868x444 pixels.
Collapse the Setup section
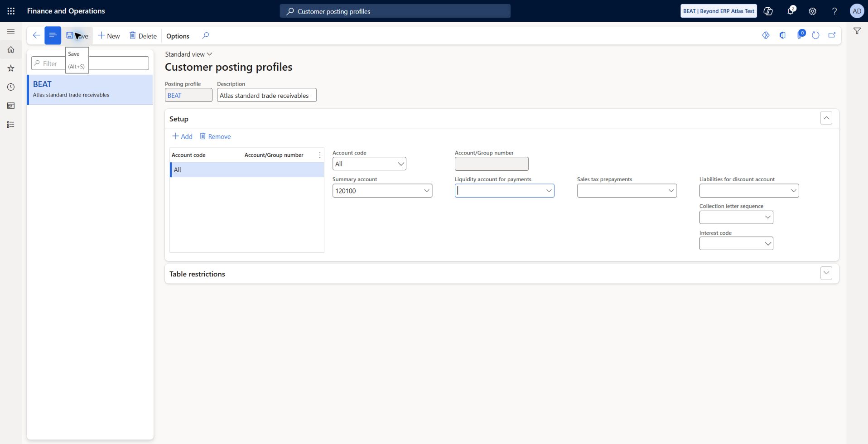pos(826,118)
